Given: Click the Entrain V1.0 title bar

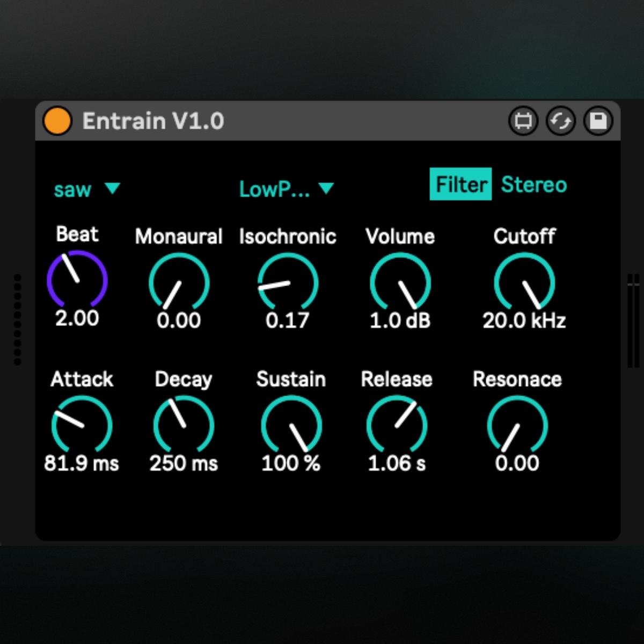Looking at the screenshot, I should point(322,121).
